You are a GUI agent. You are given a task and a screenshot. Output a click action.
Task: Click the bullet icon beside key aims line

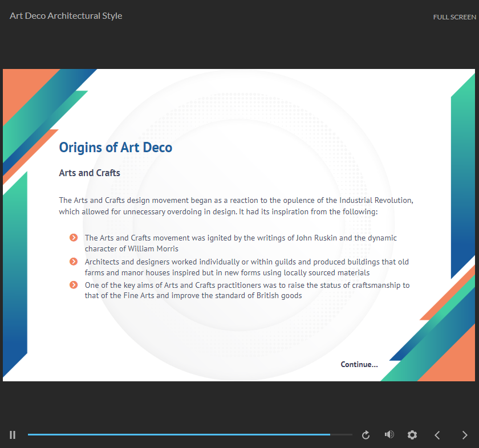coord(74,285)
